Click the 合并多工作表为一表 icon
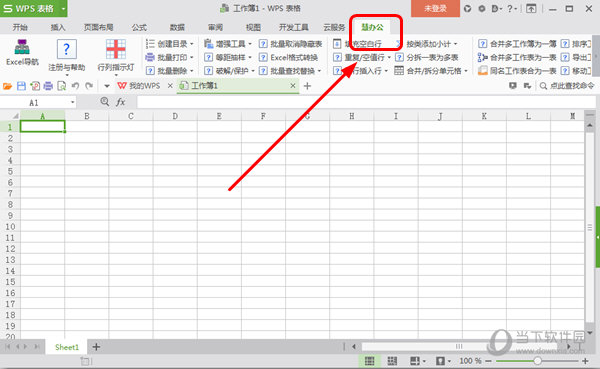This screenshot has width=600, height=369. (x=483, y=57)
